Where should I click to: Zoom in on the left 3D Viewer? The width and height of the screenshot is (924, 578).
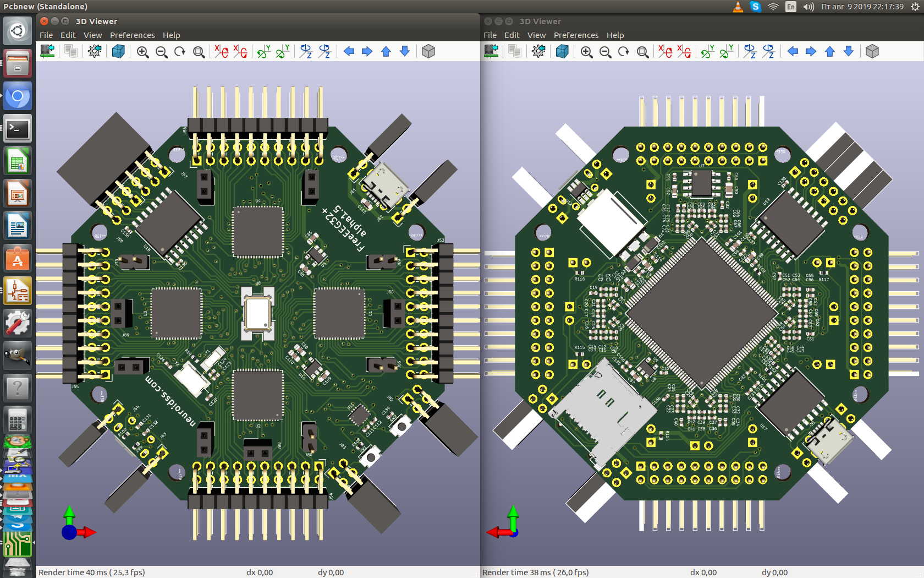143,52
